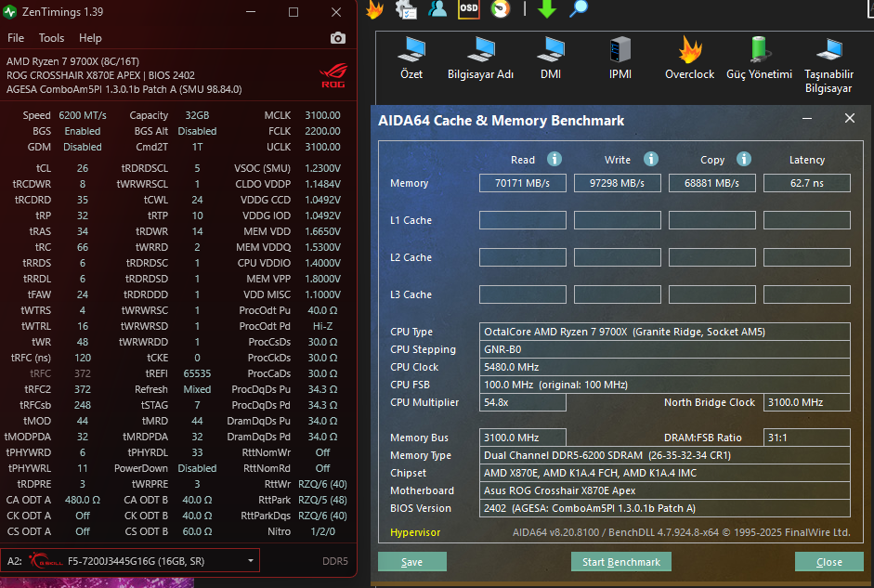Click the green download arrow in the AIDA64 toolbar

(x=547, y=8)
